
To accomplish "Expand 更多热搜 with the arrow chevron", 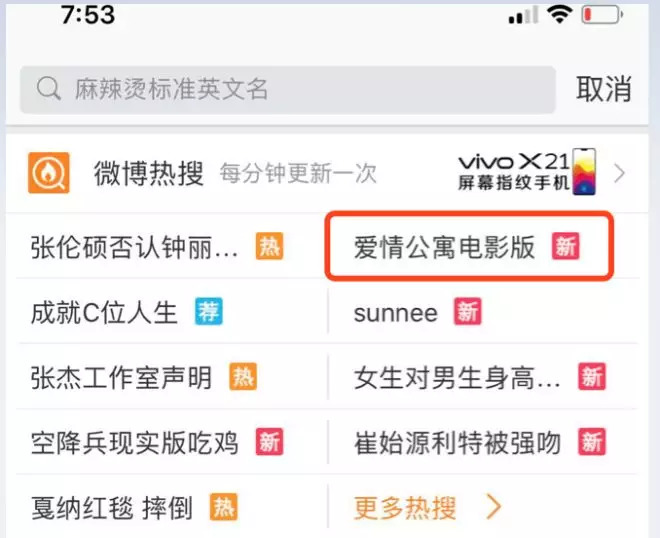I will [x=492, y=507].
